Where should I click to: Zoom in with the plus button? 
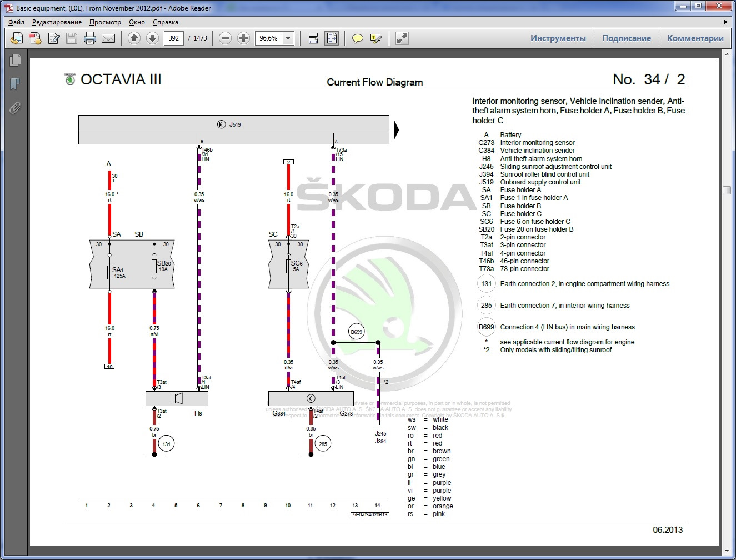243,38
